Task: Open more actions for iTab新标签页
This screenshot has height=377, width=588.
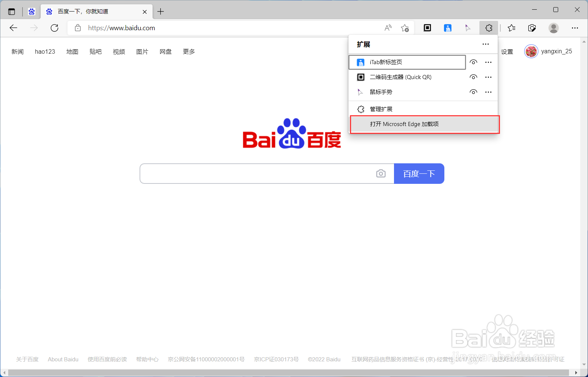Action: click(488, 62)
